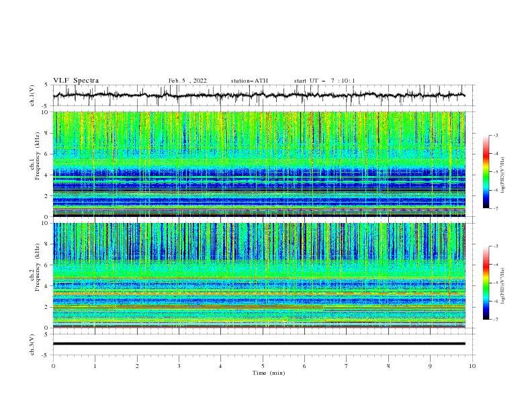Viewport: 532px width, 411px height.
Task: Select the "start UT = 7 :10: 1" text
Action: pyautogui.click(x=324, y=81)
